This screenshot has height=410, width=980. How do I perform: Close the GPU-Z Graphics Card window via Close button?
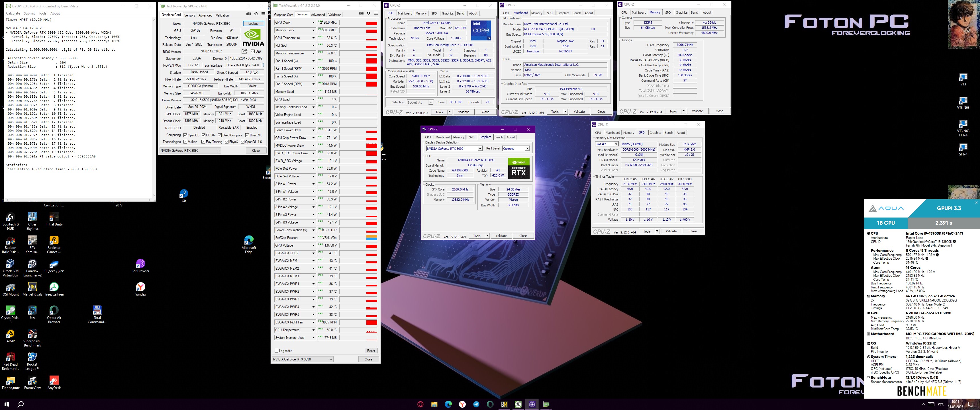click(x=256, y=151)
